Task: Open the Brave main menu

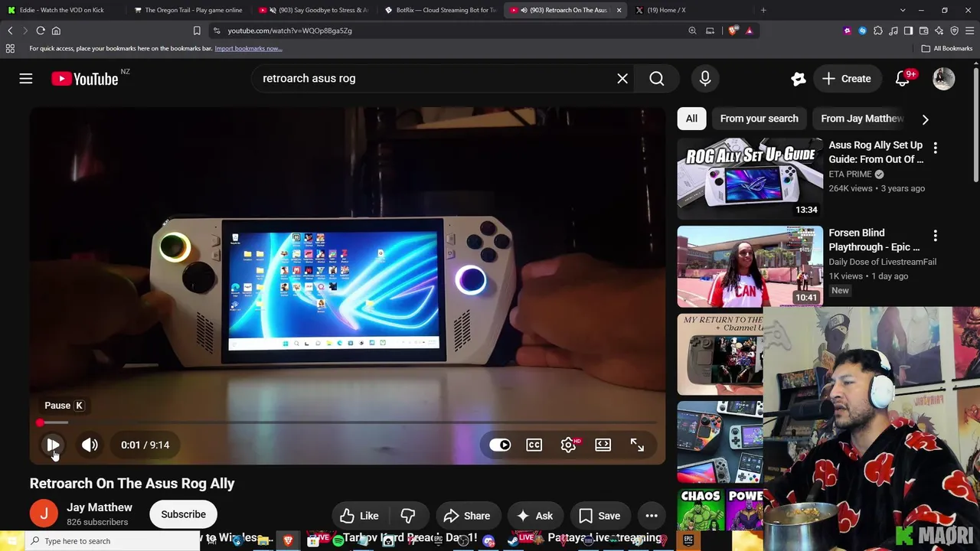Action: tap(969, 31)
